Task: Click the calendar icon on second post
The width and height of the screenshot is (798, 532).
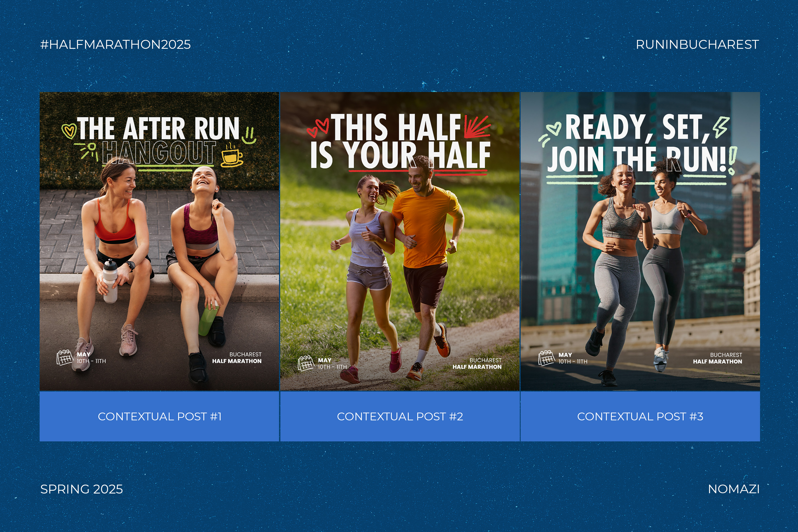Action: [x=306, y=363]
